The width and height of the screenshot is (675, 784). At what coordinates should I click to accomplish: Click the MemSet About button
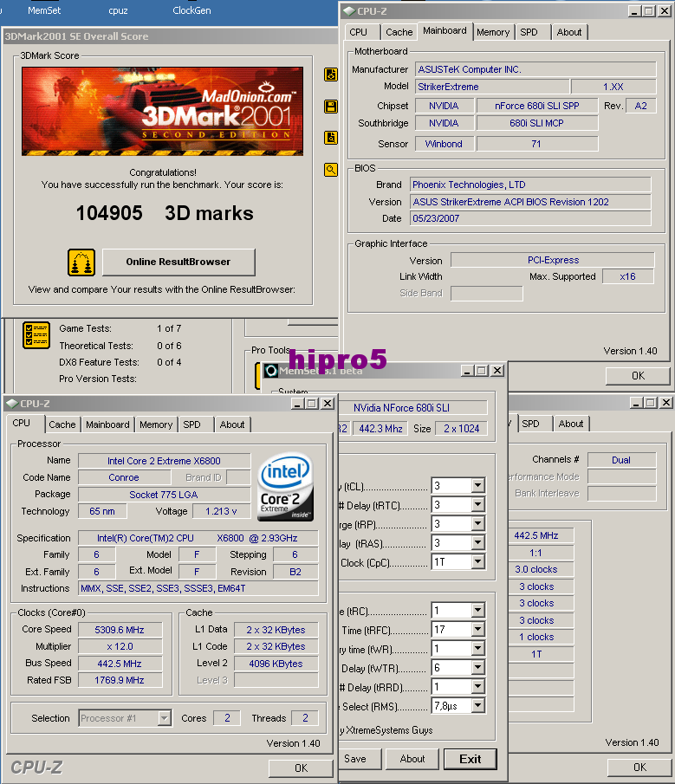click(412, 759)
